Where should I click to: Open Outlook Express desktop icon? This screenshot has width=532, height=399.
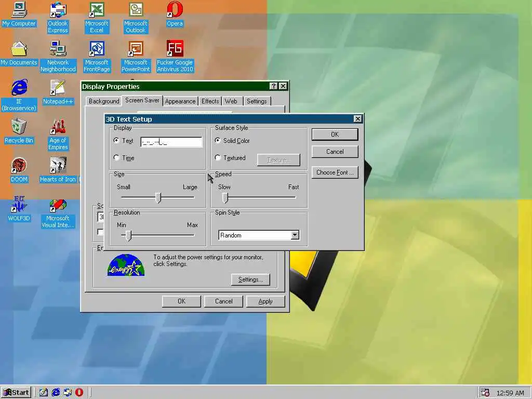point(58,18)
